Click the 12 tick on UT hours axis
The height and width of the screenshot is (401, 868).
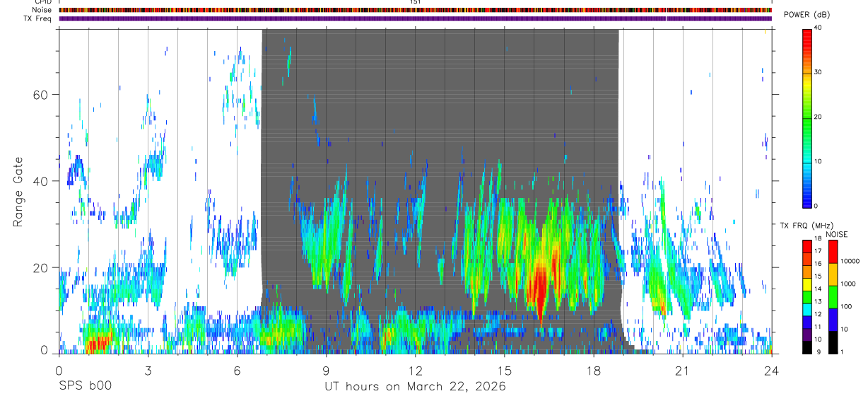click(416, 371)
